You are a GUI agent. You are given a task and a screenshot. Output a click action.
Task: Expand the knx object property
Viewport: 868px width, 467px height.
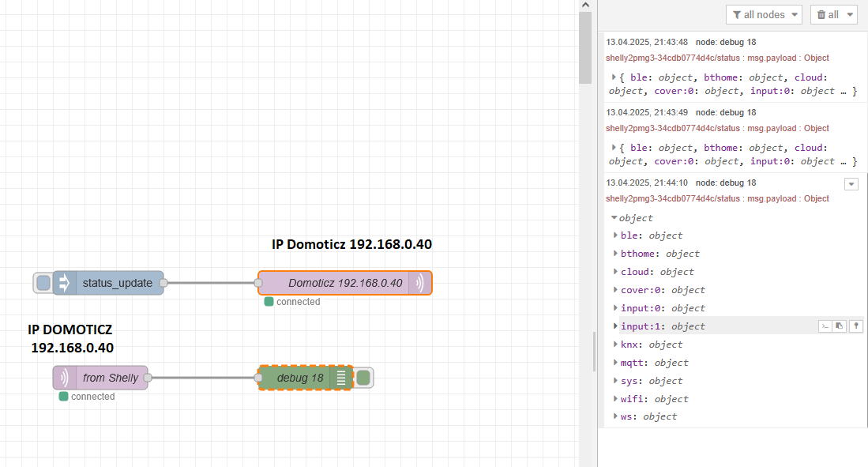(615, 345)
